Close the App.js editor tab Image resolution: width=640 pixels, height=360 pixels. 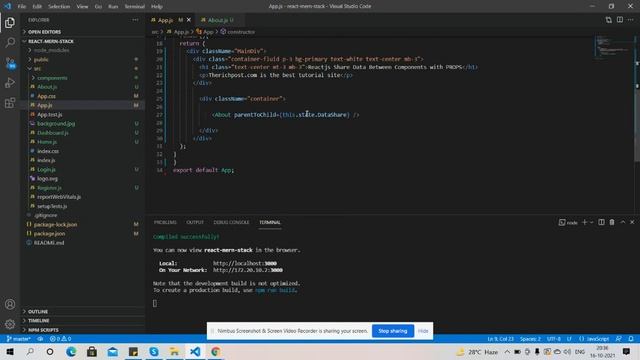(x=189, y=20)
